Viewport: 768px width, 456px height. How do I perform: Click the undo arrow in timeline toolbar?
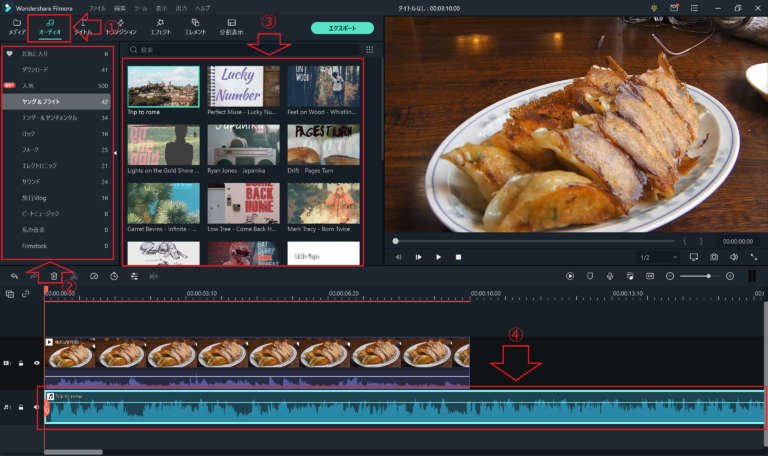[14, 276]
